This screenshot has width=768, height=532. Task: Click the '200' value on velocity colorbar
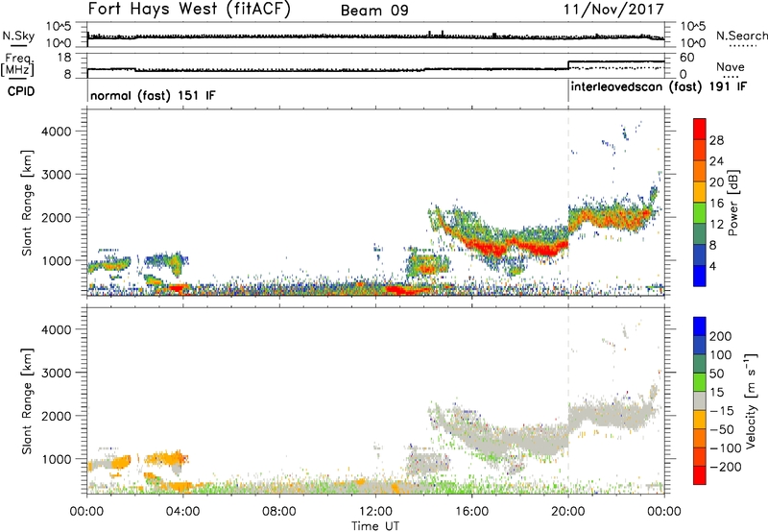(x=721, y=336)
